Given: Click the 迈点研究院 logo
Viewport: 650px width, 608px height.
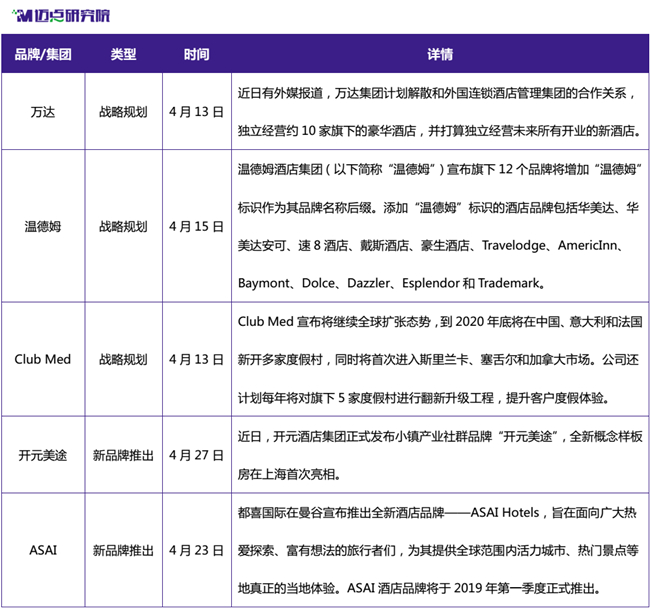Looking at the screenshot, I should click(61, 16).
